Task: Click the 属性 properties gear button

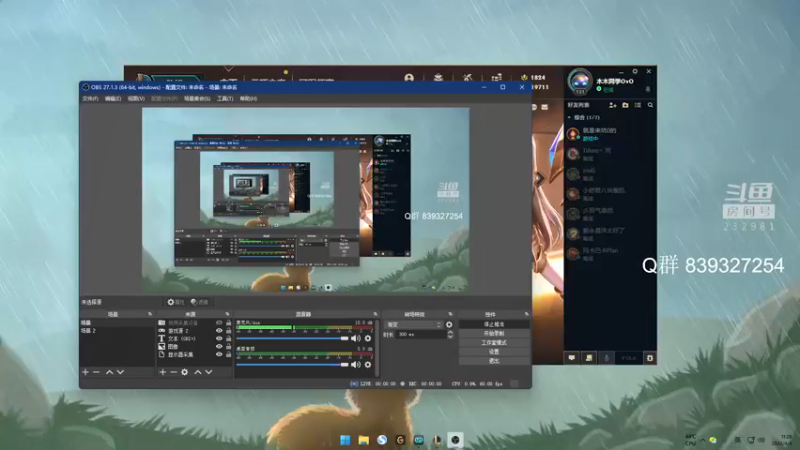Action: (x=176, y=302)
